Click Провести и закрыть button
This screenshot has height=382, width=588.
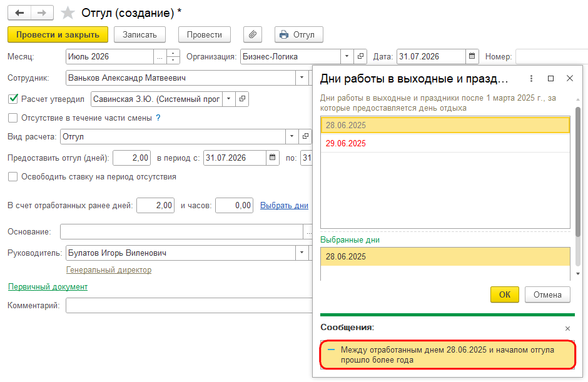[58, 34]
